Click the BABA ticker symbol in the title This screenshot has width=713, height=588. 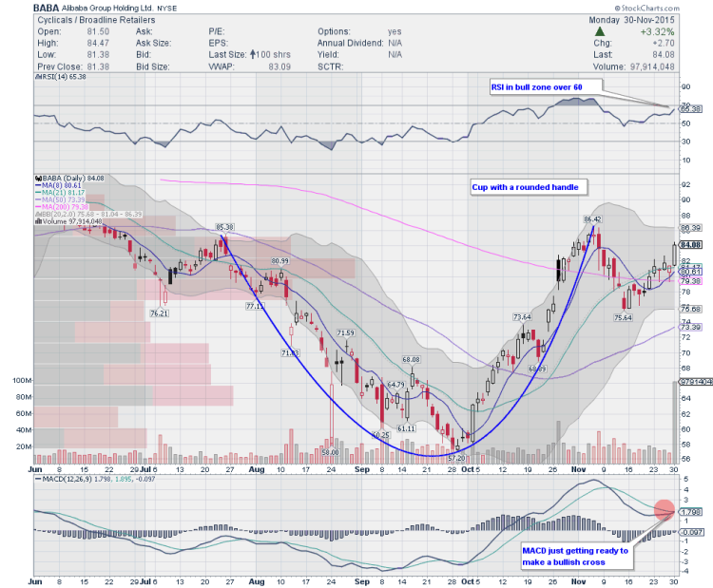[x=46, y=8]
